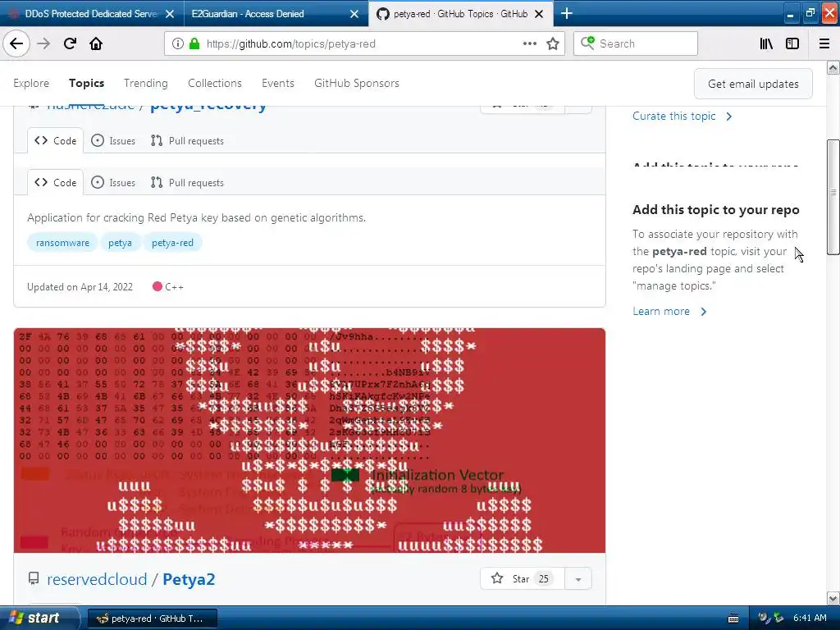Open the reservedcloud user link
Image resolution: width=840 pixels, height=630 pixels.
[97, 579]
